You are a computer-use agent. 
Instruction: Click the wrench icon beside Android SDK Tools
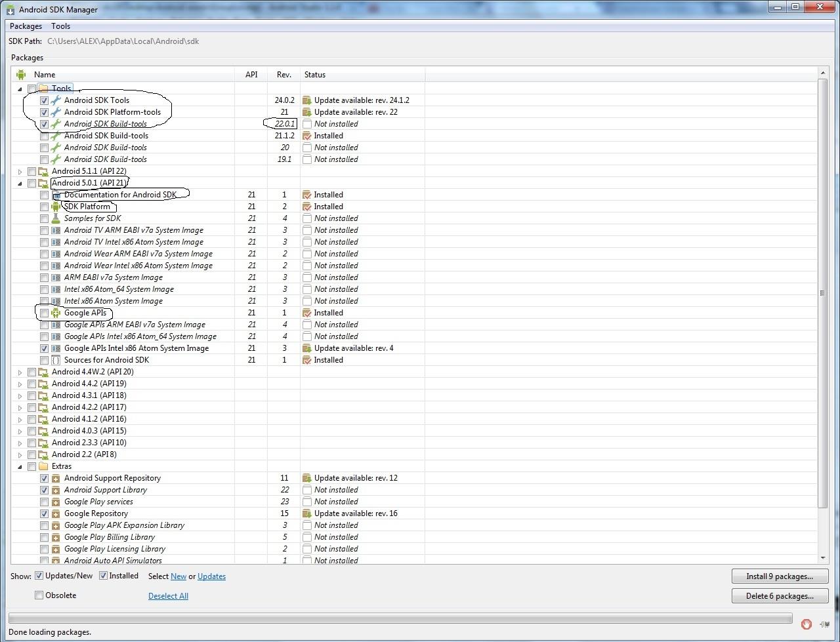56,100
